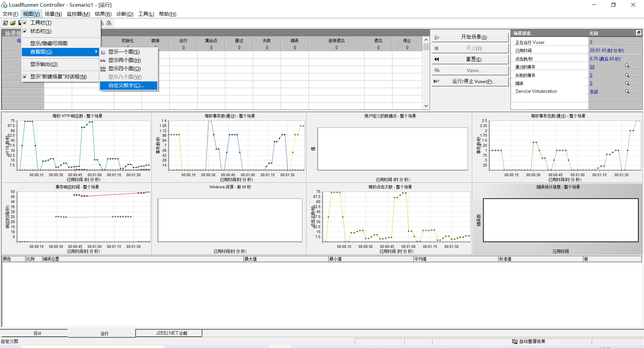Click the magnifier icon for 失败的事务

627,75
